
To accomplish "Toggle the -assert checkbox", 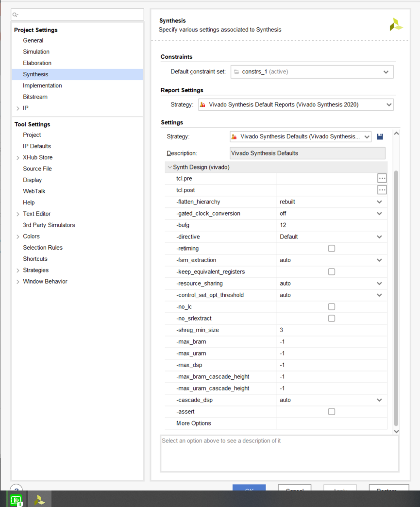I will pos(332,412).
